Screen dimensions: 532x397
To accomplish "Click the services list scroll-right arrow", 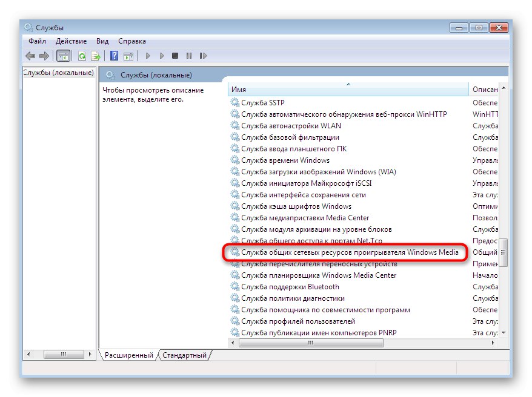I will tap(493, 343).
